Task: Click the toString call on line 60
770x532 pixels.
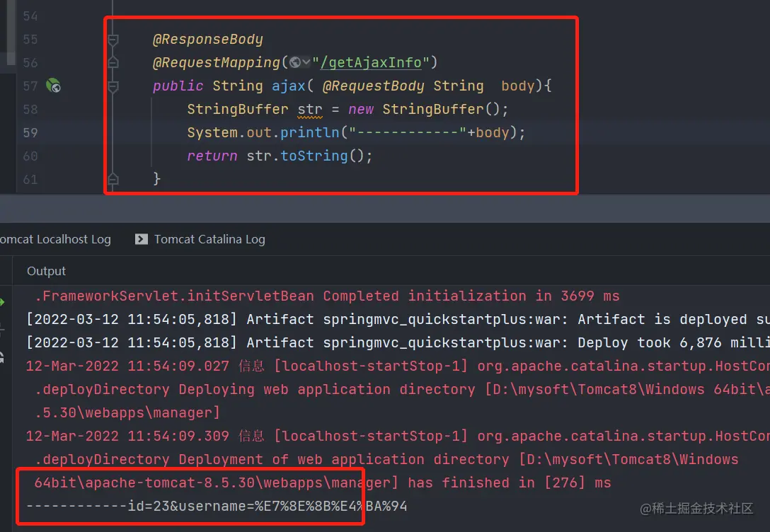Action: pos(314,156)
